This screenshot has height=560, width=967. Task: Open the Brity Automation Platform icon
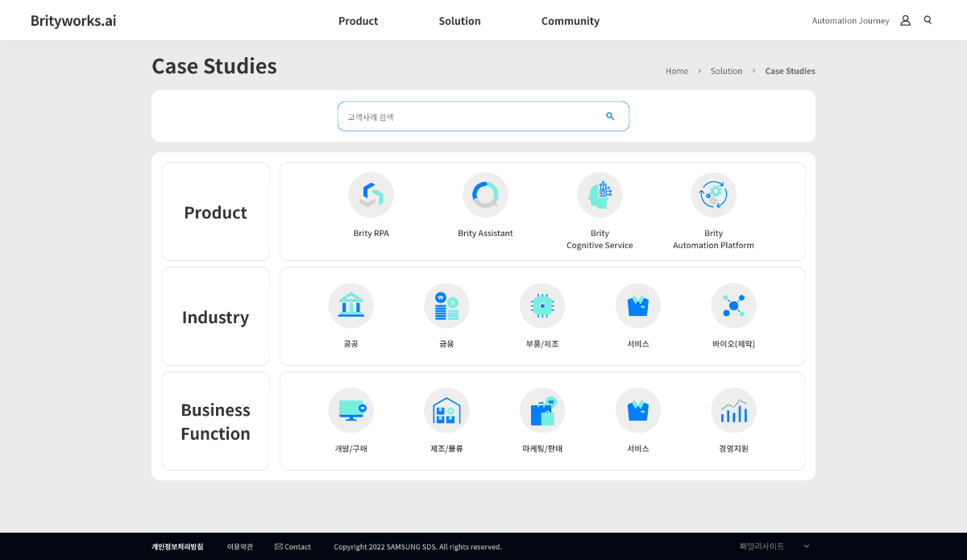714,195
